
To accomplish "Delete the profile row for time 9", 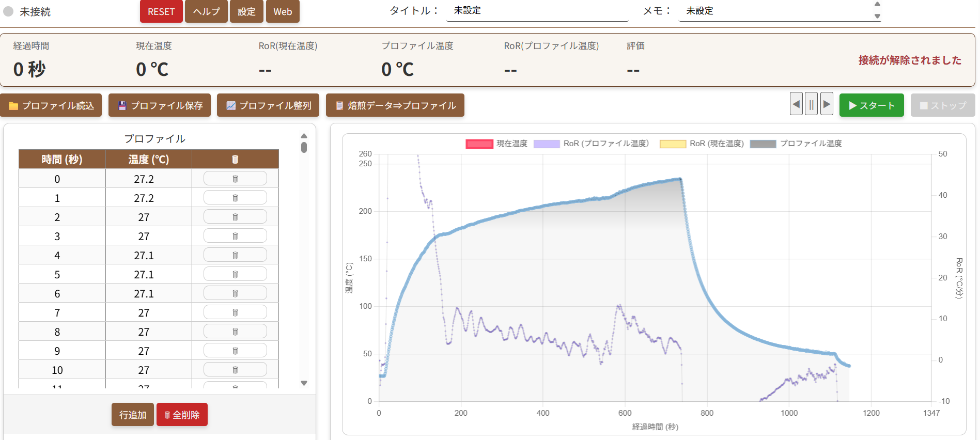I will pos(235,351).
